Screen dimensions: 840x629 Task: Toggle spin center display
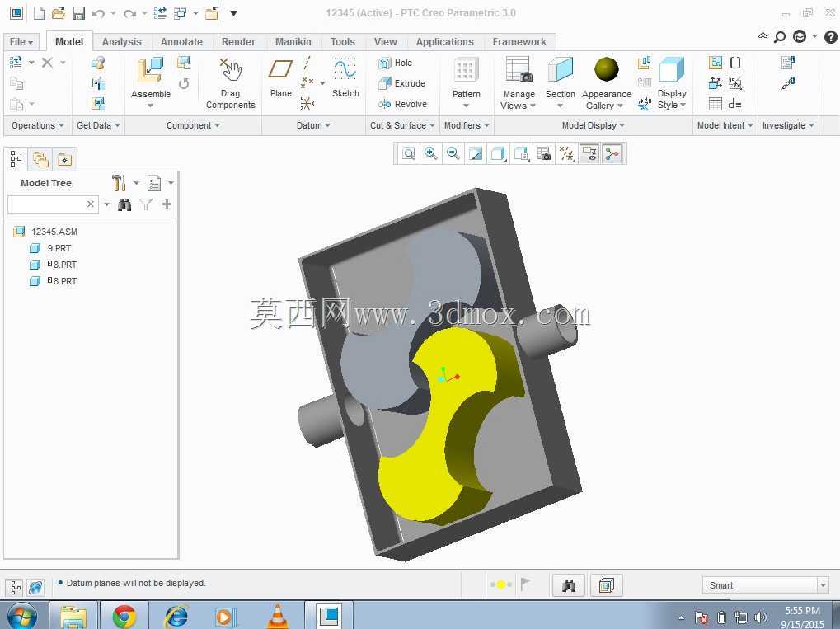pos(612,154)
